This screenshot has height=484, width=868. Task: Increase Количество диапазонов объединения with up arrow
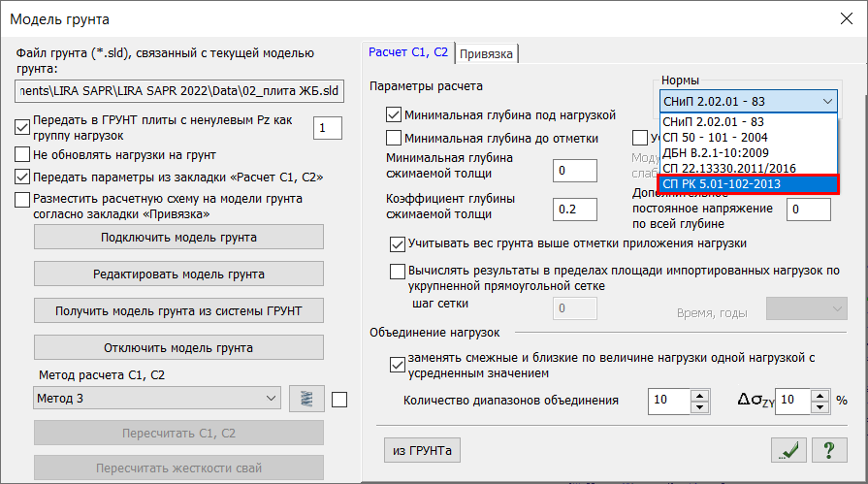[x=698, y=394]
